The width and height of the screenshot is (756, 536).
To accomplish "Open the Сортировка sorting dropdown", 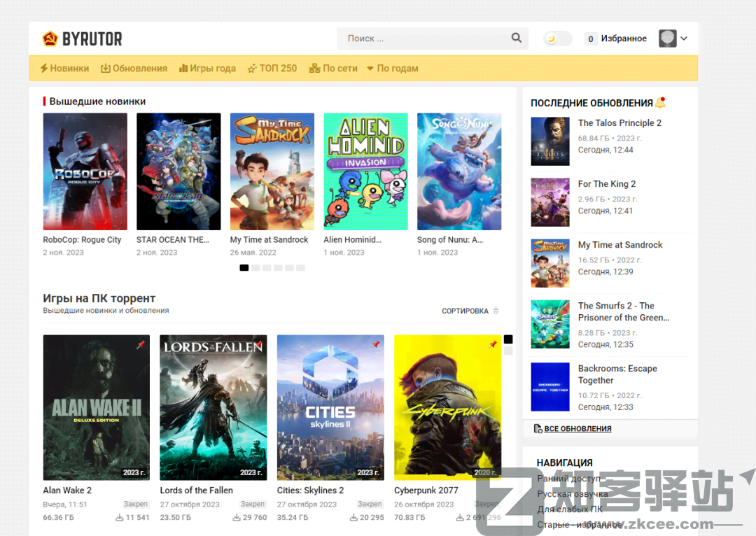I will 470,311.
